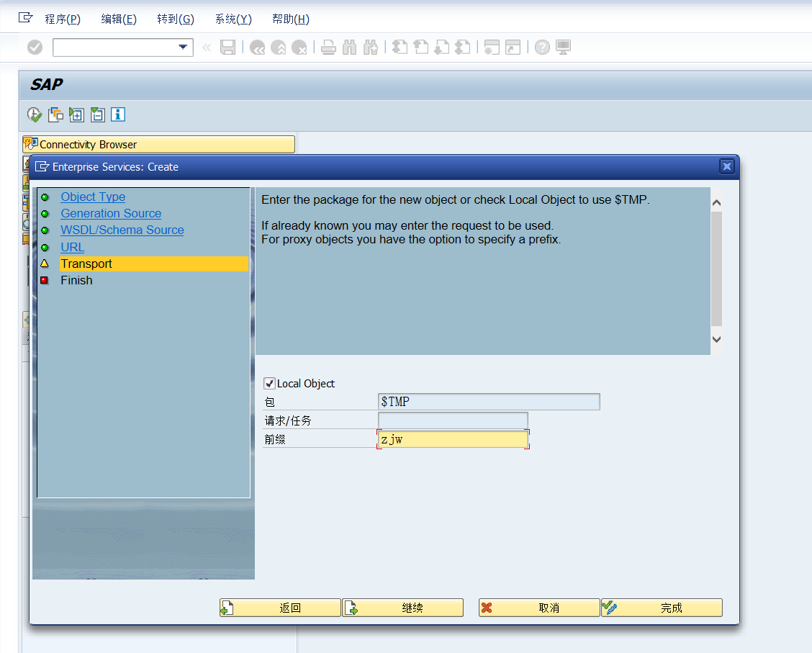Click the 前缀 prefix field containing zjw

(453, 440)
